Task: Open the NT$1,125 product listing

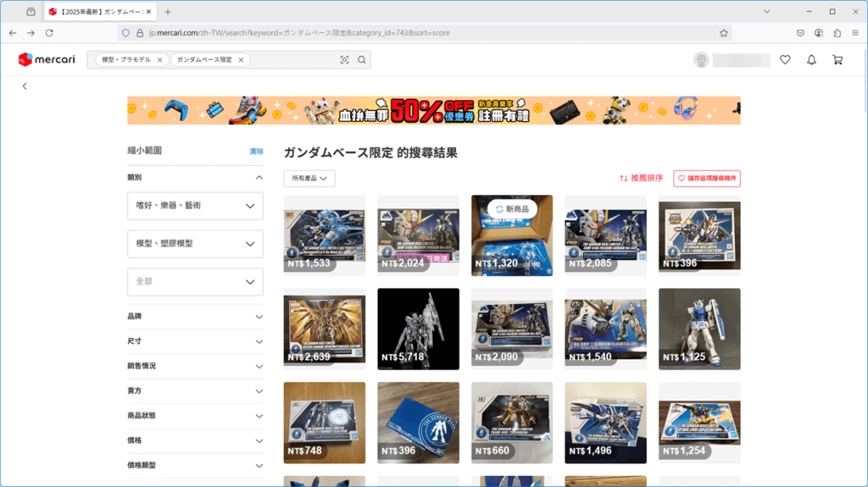Action: pyautogui.click(x=699, y=329)
